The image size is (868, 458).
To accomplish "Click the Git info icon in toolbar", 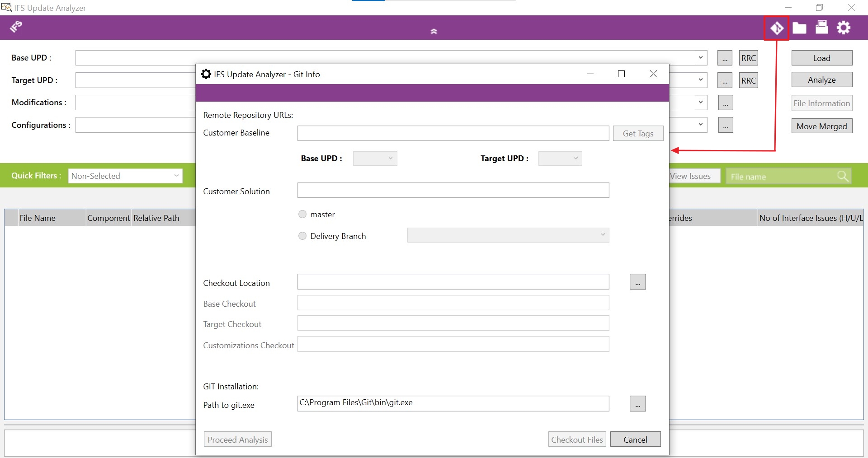I will click(776, 28).
